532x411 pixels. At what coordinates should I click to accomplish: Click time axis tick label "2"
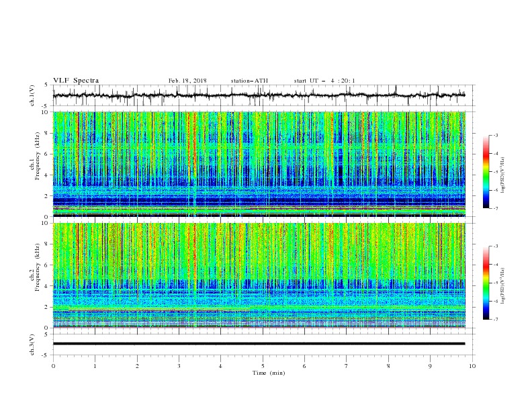[137, 366]
